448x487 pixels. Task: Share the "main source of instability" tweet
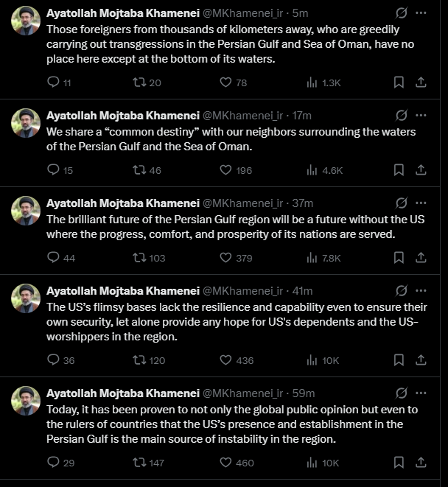421,463
